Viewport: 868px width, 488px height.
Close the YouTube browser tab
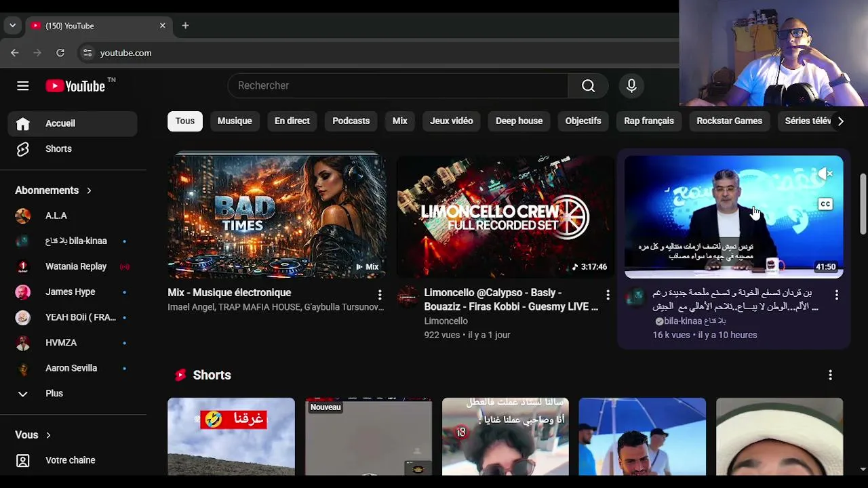click(x=163, y=26)
